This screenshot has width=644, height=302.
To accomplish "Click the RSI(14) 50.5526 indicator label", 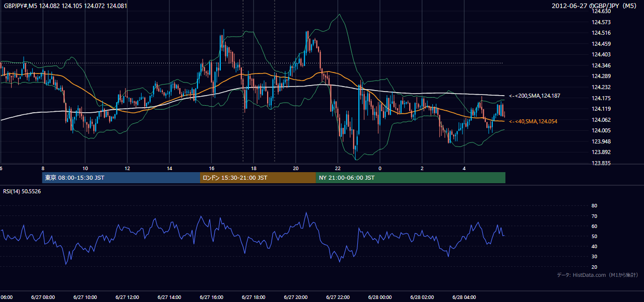I will (x=22, y=191).
